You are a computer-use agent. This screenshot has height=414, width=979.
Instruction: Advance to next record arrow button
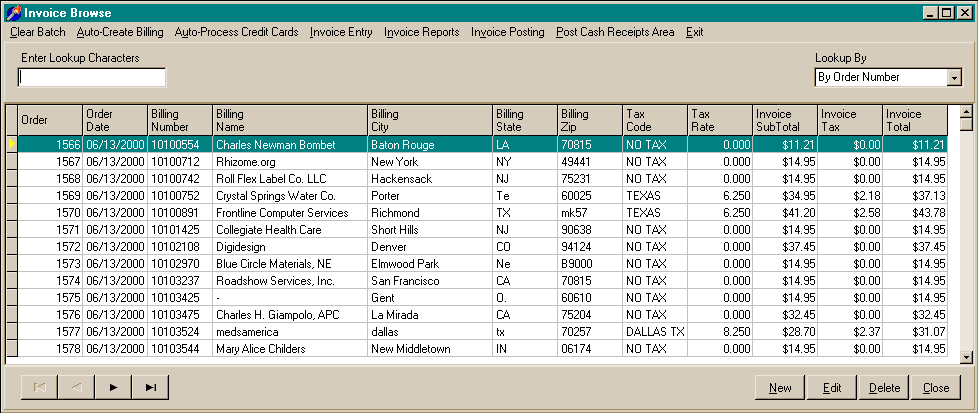pos(113,387)
